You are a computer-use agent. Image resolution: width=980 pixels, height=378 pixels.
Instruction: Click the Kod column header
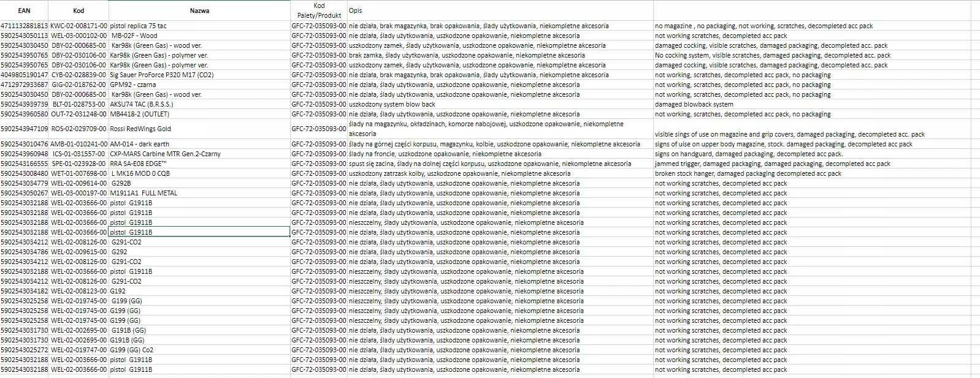[78, 10]
